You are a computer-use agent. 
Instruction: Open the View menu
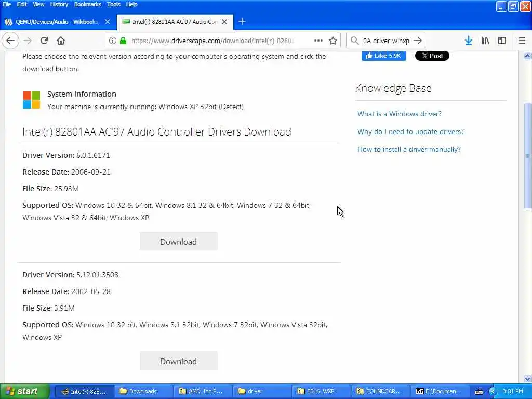(x=38, y=4)
